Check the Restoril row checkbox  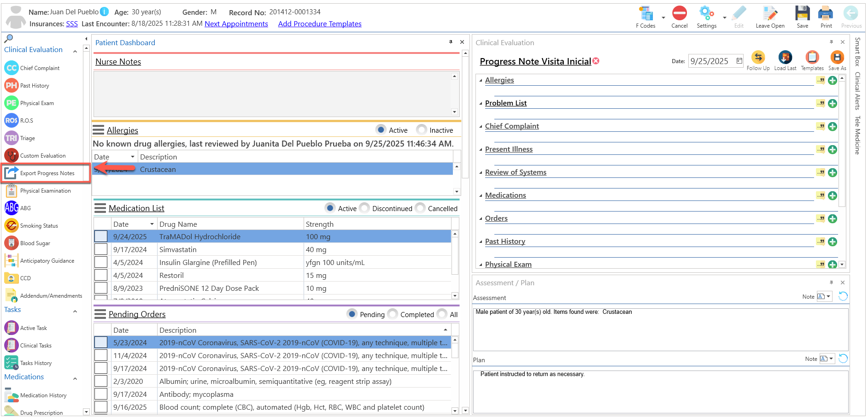[101, 275]
